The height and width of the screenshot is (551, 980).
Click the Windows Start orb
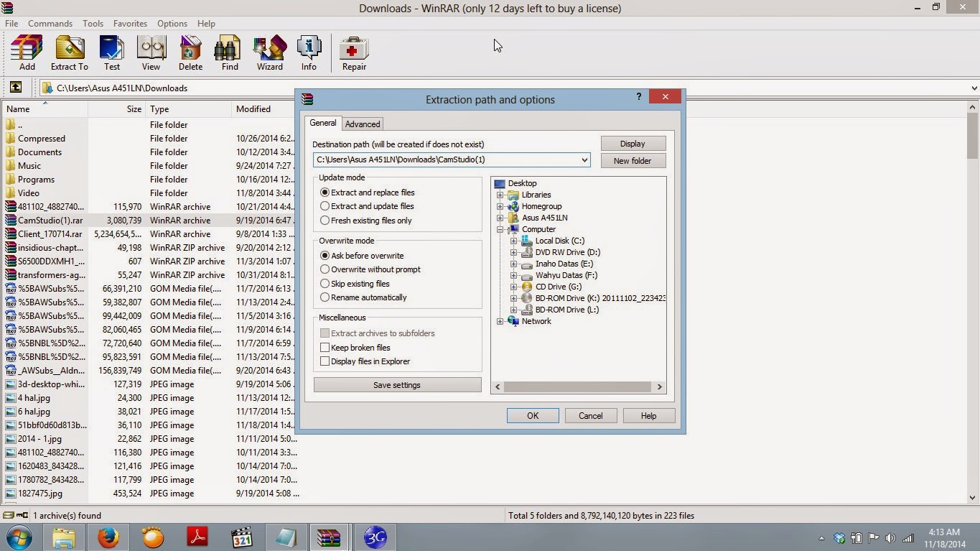click(x=19, y=537)
